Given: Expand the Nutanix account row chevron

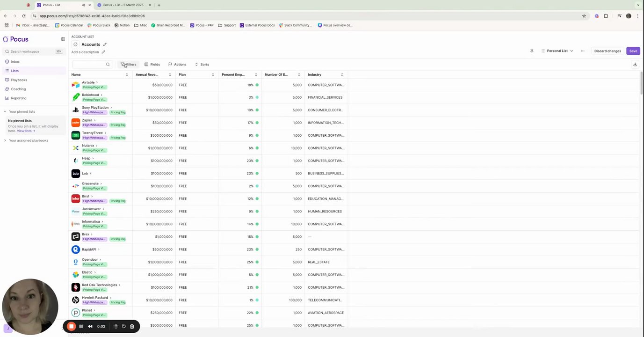Looking at the screenshot, I should click(x=96, y=146).
